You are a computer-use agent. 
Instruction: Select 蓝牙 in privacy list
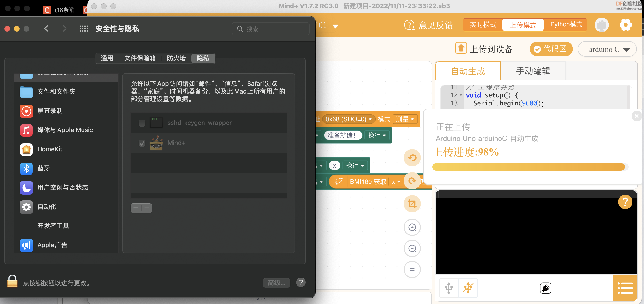point(66,169)
